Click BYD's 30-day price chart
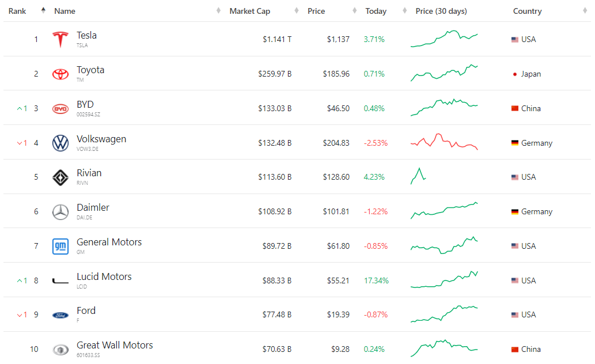595x364 pixels. (x=444, y=108)
